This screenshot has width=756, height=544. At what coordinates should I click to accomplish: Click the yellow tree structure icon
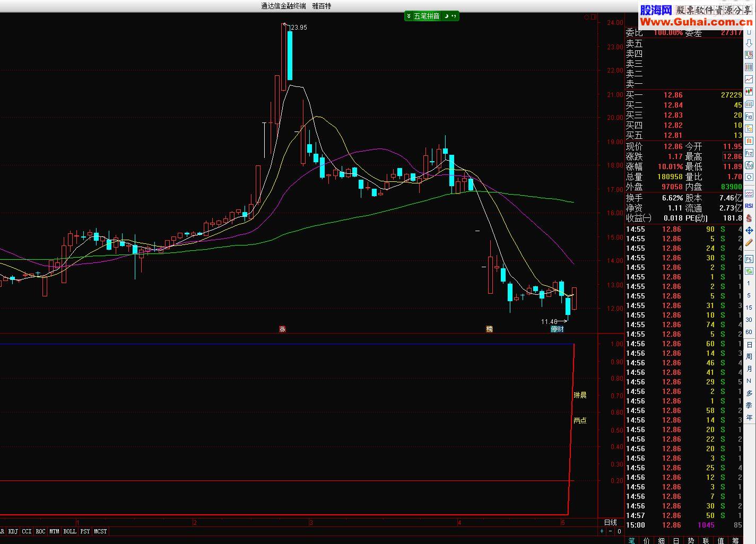[749, 128]
